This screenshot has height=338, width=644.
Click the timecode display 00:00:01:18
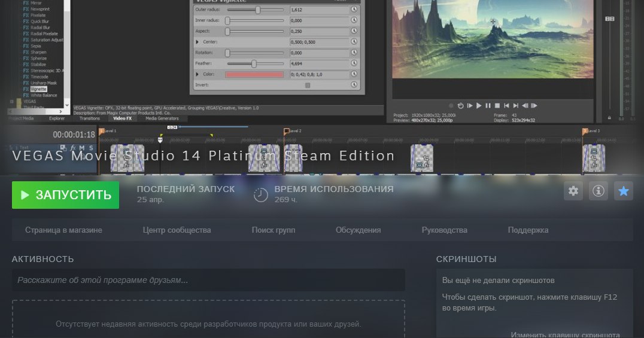pos(74,135)
